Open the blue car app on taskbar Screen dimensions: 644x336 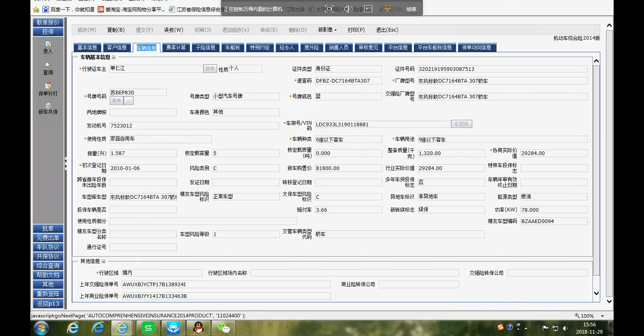pos(173,328)
